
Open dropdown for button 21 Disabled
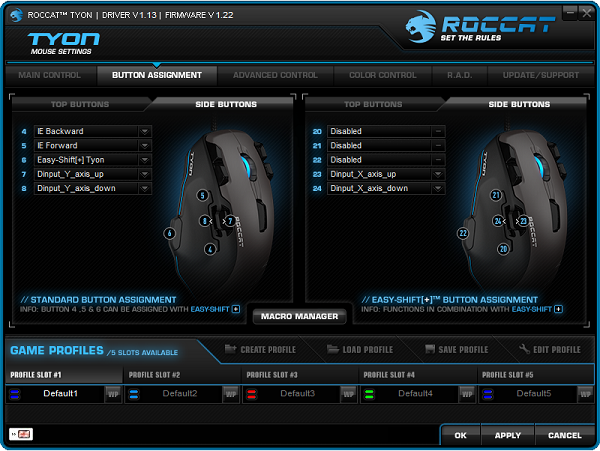438,145
